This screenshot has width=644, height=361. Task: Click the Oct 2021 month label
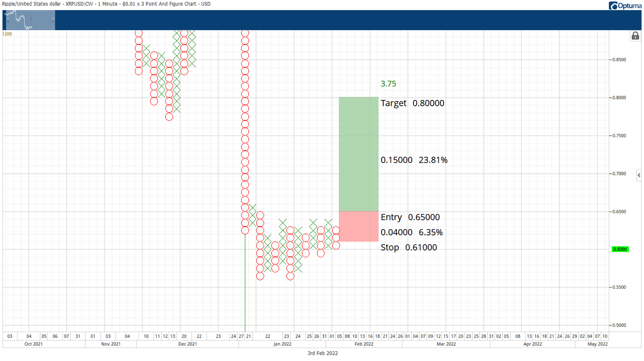(x=34, y=344)
